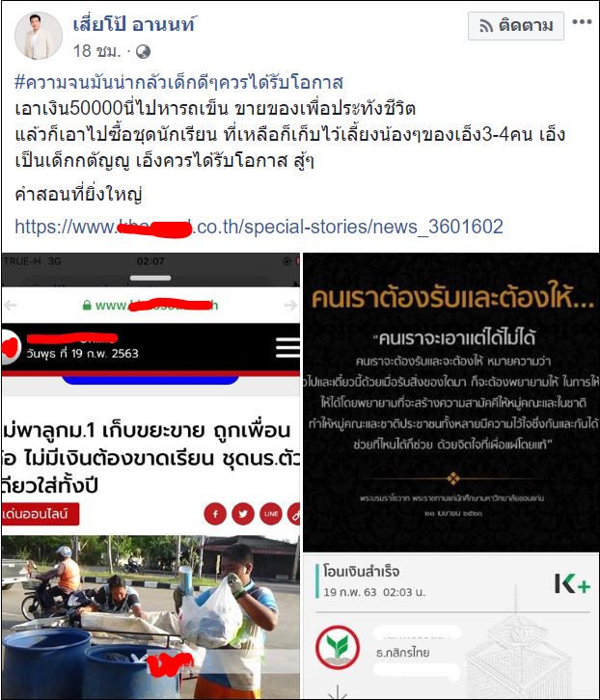Viewport: 600px width, 700px height.
Task: Open the poster's profile picture
Action: pos(39,36)
